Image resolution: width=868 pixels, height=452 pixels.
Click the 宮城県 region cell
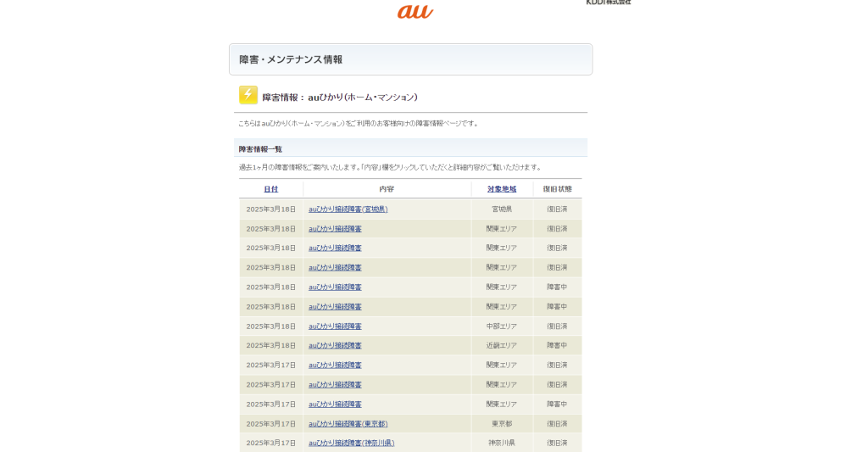click(x=502, y=209)
